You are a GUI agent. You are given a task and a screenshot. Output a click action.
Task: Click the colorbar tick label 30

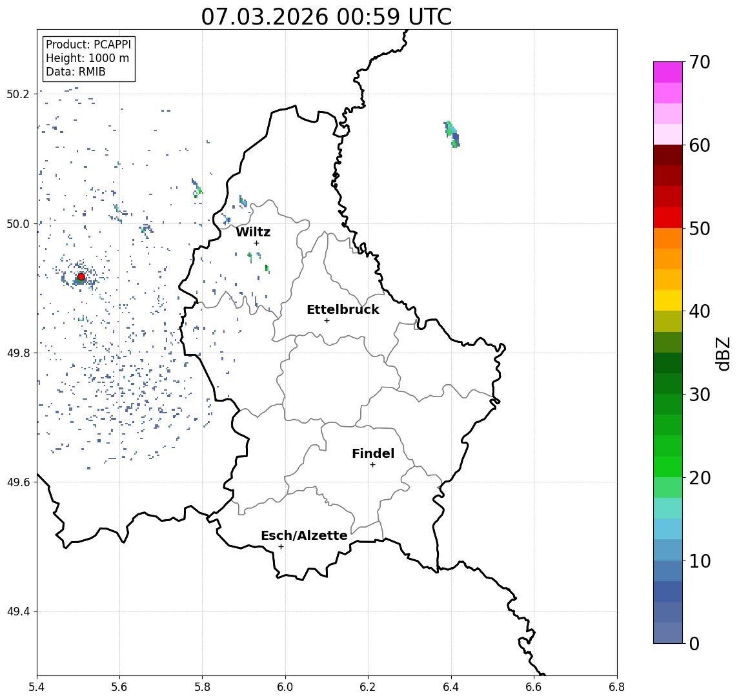(x=700, y=395)
